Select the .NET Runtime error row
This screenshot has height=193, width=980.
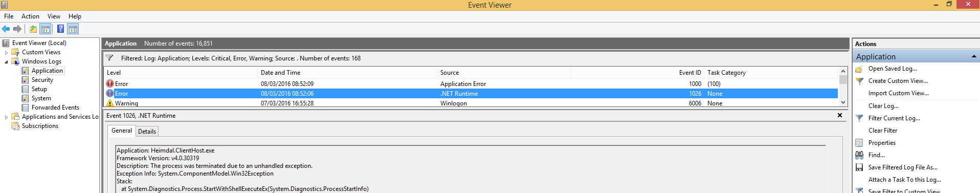click(471, 93)
